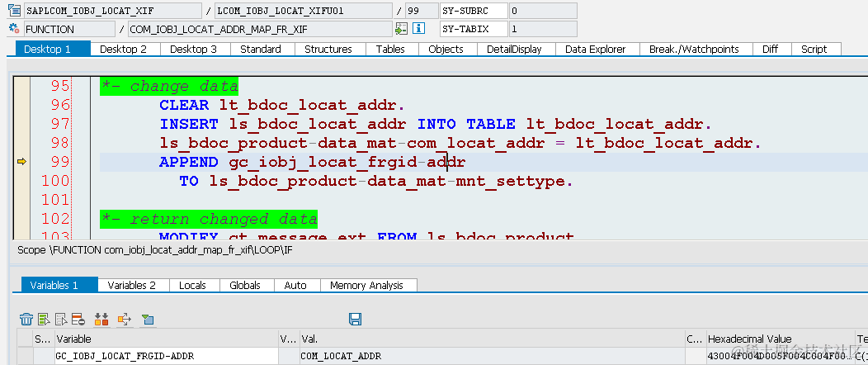Open the Desktop 2 tab
Screen dimensions: 868x365
[124, 50]
